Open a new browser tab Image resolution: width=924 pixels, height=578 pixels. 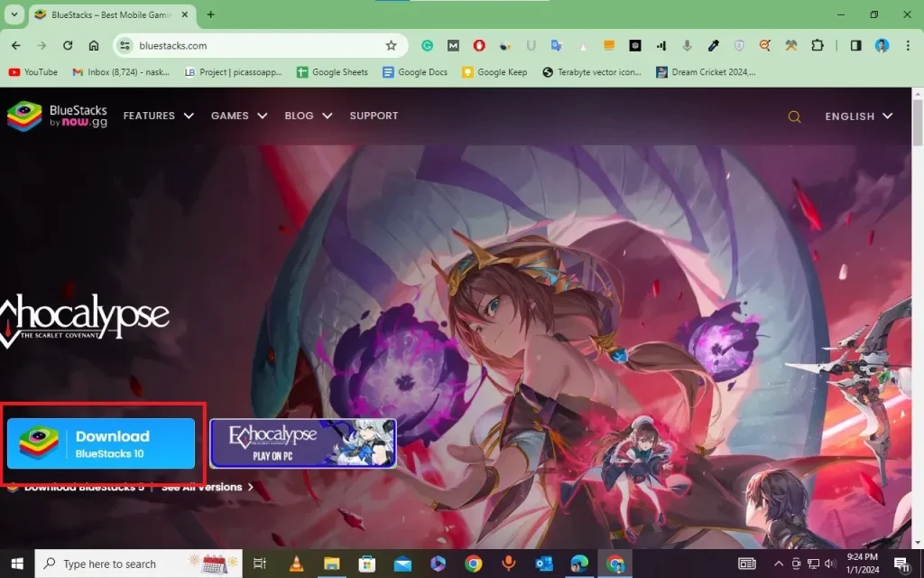click(x=210, y=14)
